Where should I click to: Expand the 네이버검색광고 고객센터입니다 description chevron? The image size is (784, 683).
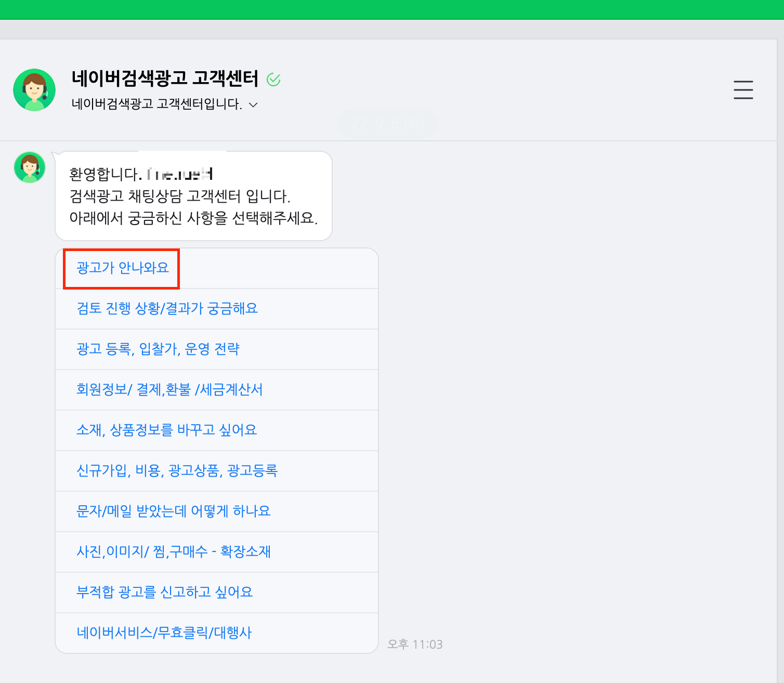(253, 104)
